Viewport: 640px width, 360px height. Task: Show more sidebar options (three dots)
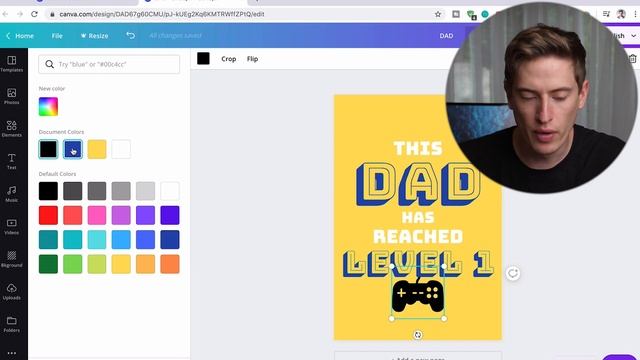pos(11,353)
